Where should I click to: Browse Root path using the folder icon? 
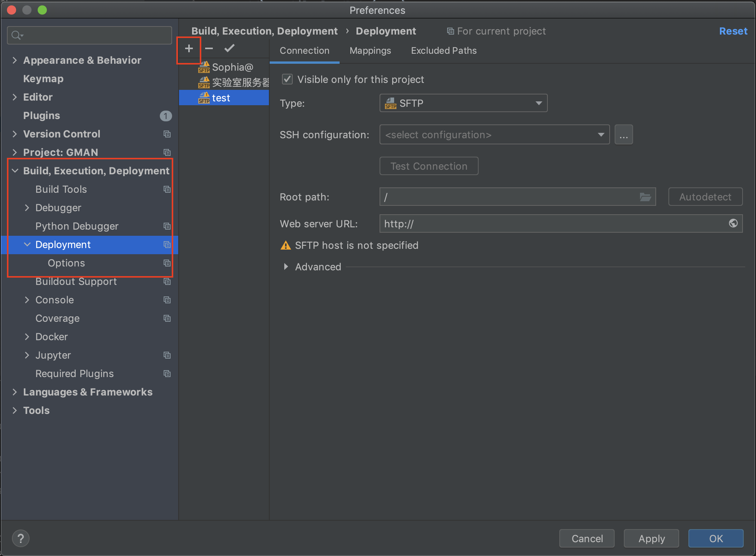tap(645, 197)
